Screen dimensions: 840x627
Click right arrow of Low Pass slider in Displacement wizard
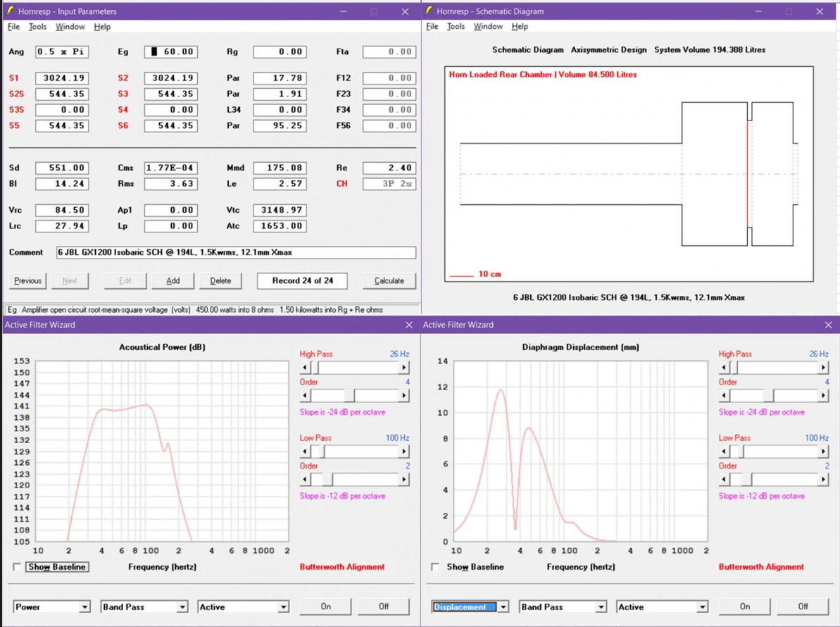(823, 451)
